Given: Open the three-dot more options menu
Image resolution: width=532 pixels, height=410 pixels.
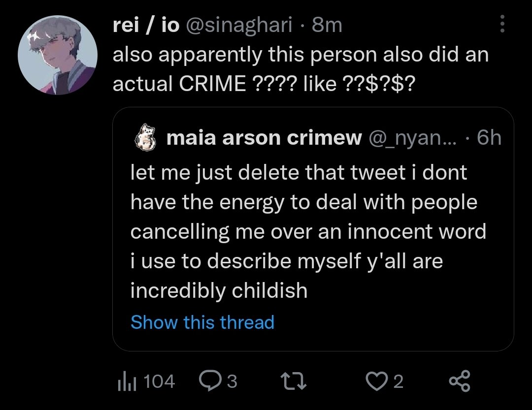Looking at the screenshot, I should [502, 24].
